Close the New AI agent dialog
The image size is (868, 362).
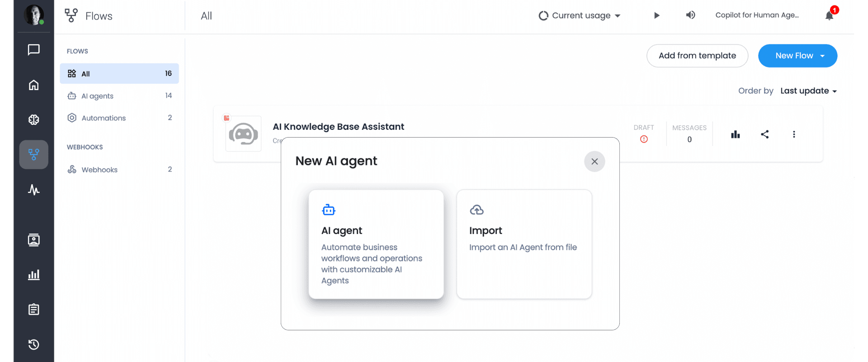(x=594, y=162)
